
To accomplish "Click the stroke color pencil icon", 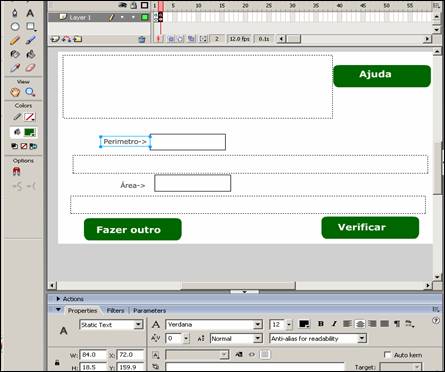I will click(17, 117).
